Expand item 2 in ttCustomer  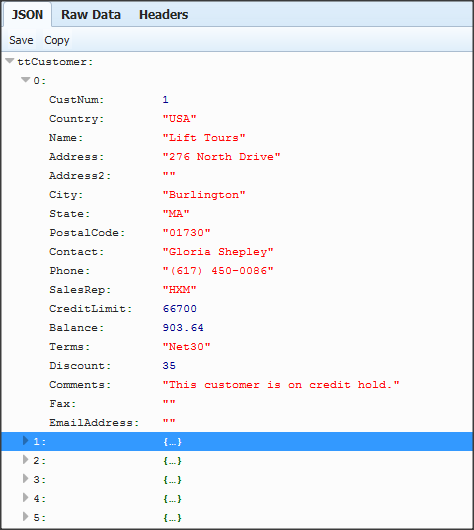[25, 460]
